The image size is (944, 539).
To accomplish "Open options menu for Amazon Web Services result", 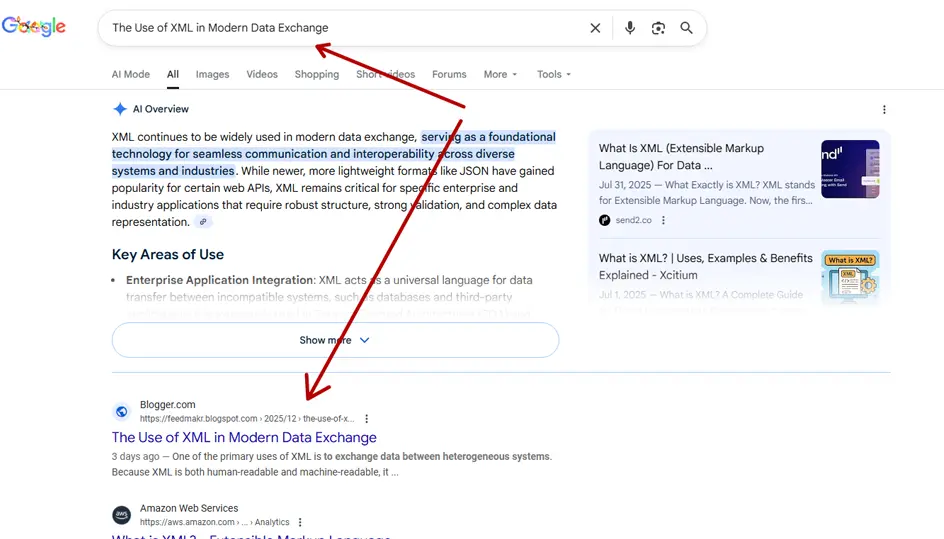I will (x=300, y=522).
